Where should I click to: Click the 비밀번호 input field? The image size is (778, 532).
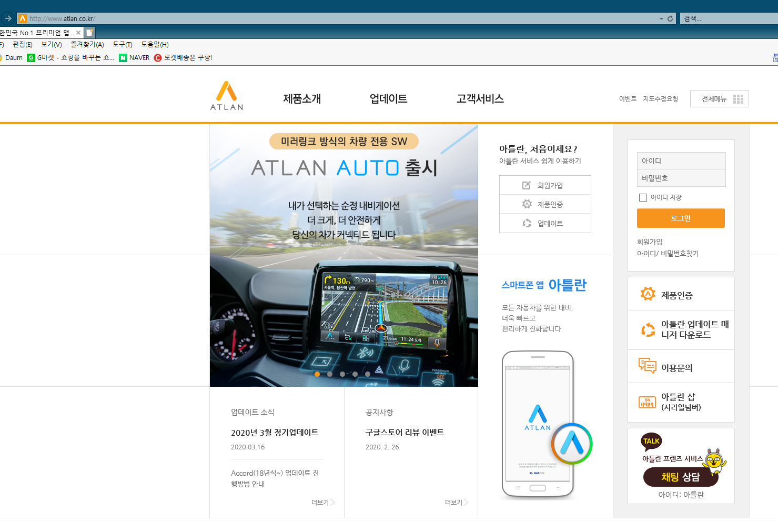681,178
